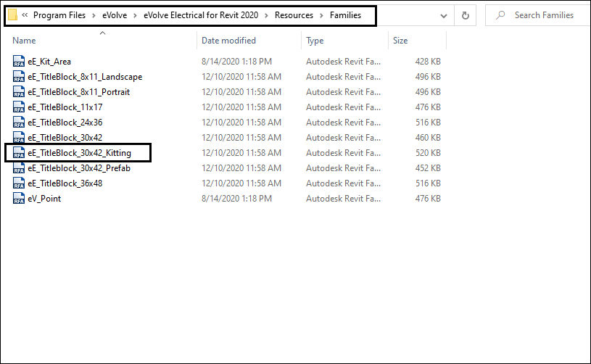Click the 452 KB size value

point(428,167)
